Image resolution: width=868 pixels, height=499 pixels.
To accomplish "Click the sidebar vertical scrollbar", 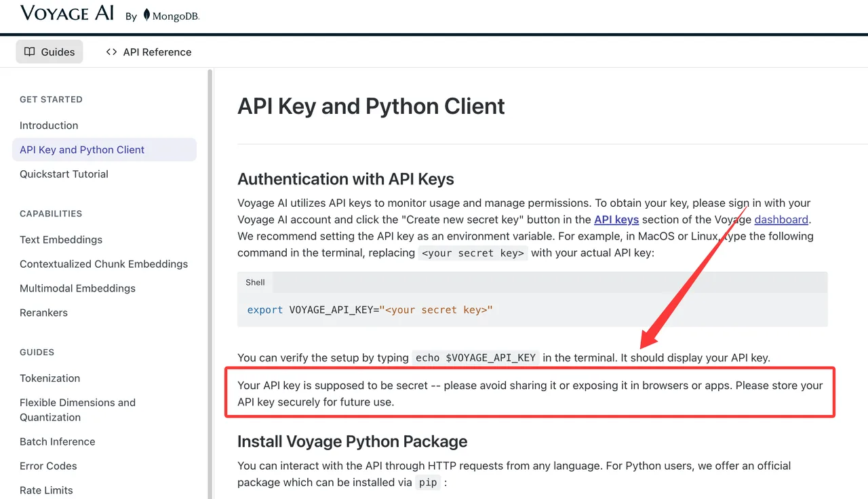I will point(210,283).
